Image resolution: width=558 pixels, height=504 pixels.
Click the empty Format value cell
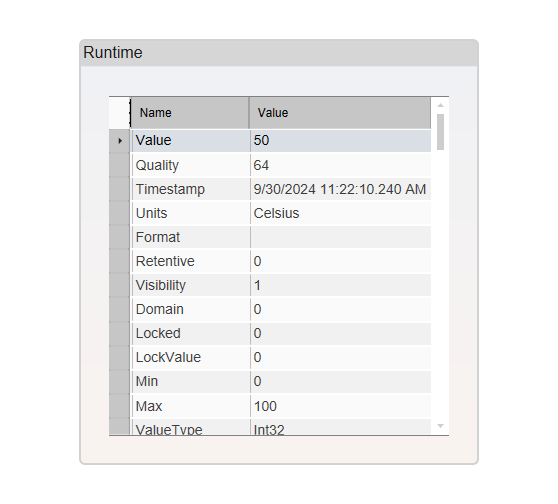click(341, 237)
